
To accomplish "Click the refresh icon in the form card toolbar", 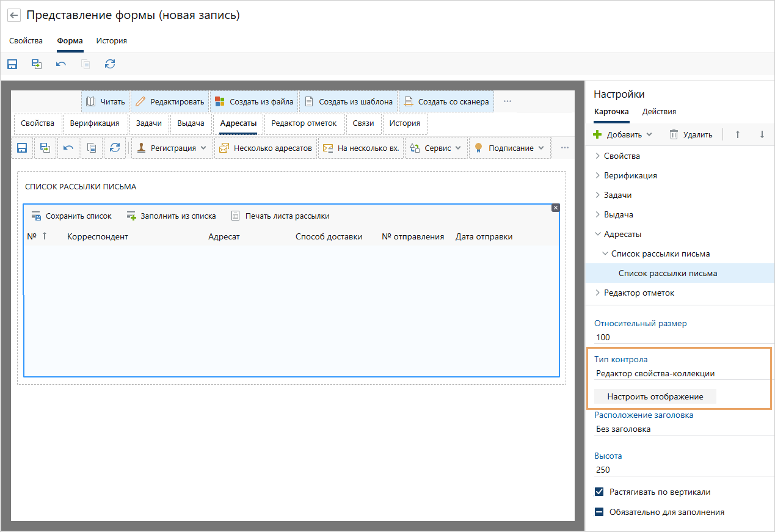I will (x=115, y=148).
